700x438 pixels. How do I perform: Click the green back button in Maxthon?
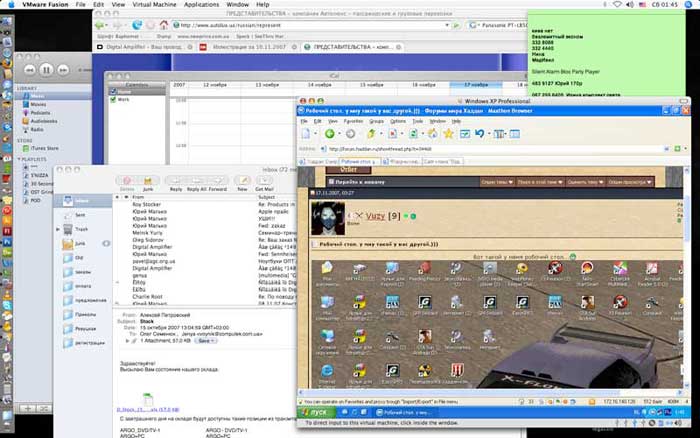point(329,133)
